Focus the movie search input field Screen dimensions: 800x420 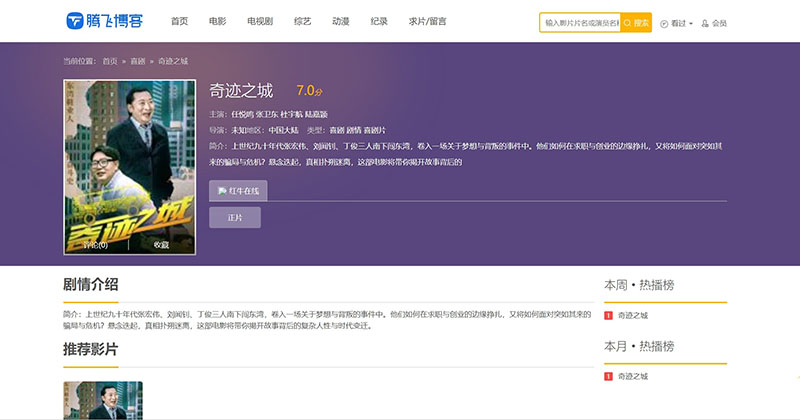[580, 23]
